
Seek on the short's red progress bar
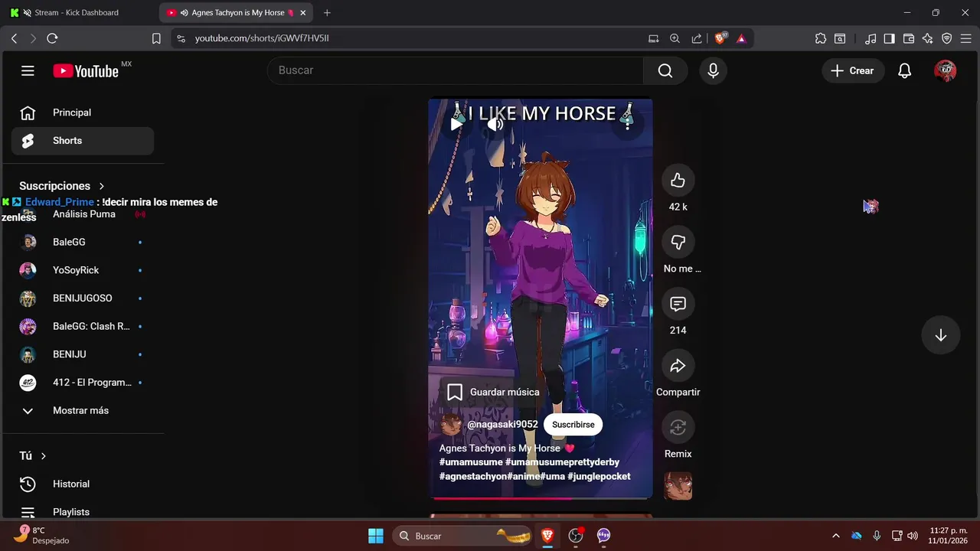[x=540, y=498]
